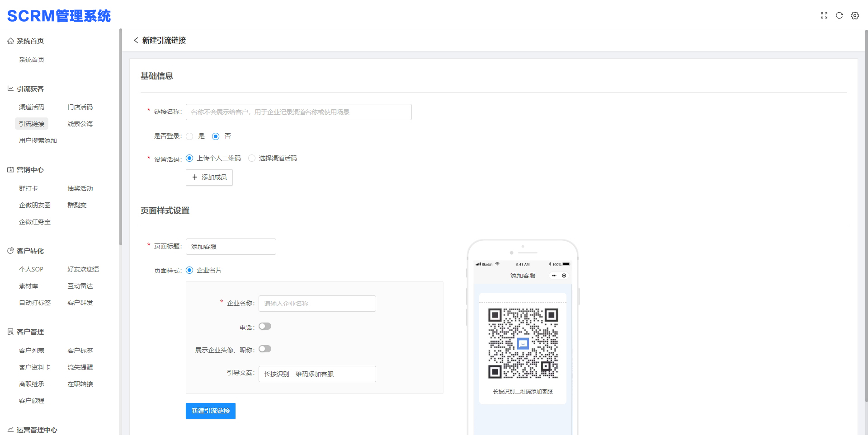Open 互动雷达 menu item
868x435 pixels.
tap(80, 286)
